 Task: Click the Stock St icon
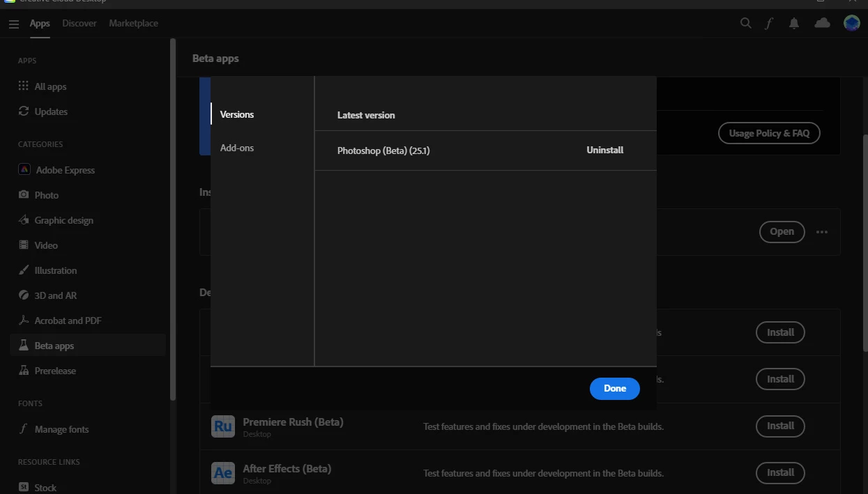pyautogui.click(x=24, y=488)
